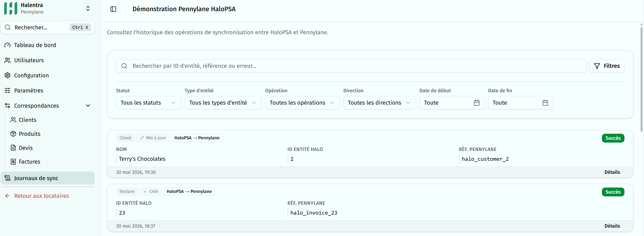Collapse the Correspondances section chevron
Screen dimensions: 644x236
coord(88,106)
